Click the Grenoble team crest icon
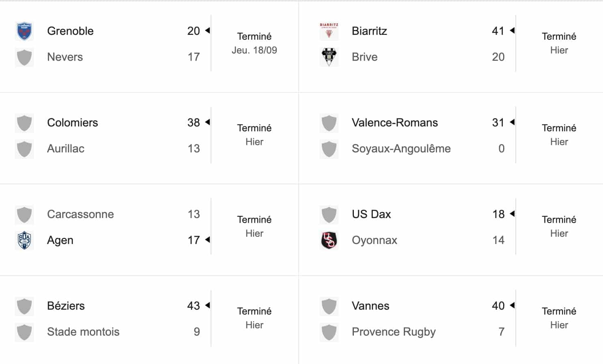 coord(24,31)
